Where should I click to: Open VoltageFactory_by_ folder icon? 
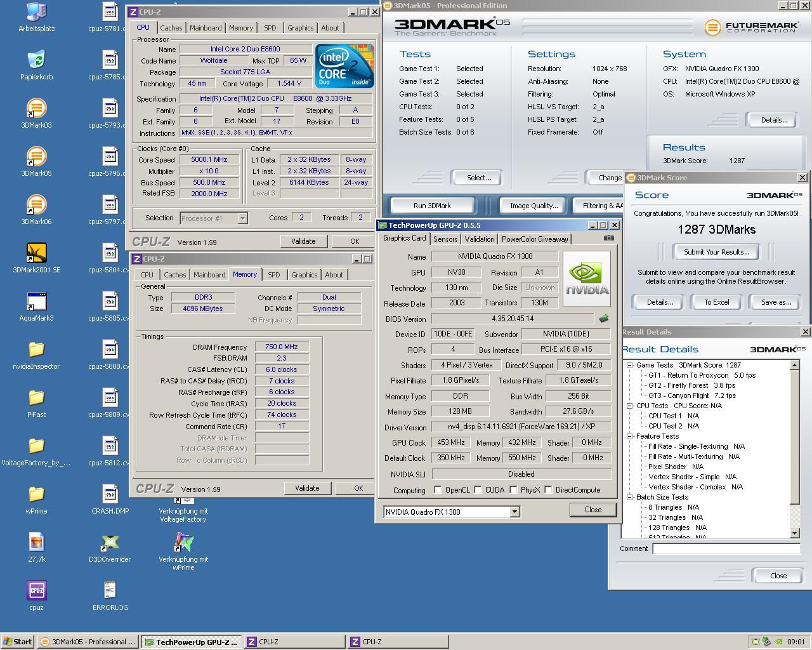pos(36,451)
